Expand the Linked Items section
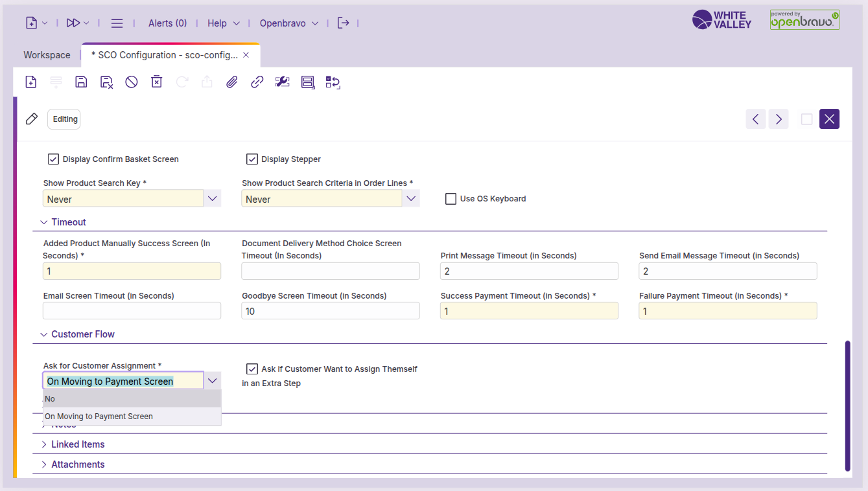This screenshot has width=868, height=491. click(77, 444)
